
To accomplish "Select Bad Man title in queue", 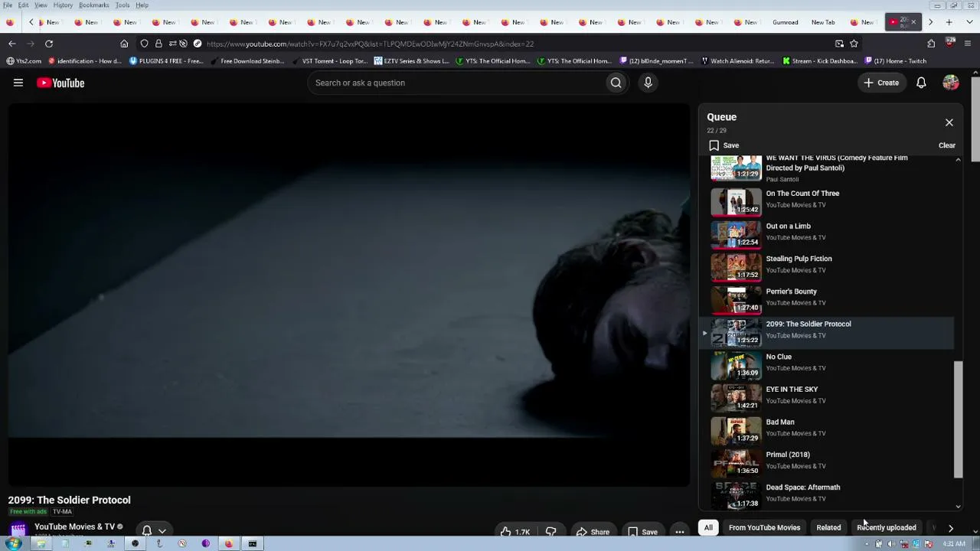I will point(780,422).
